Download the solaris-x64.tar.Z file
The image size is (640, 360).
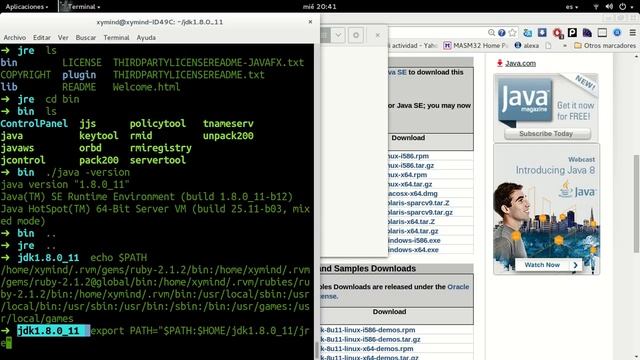(x=411, y=222)
